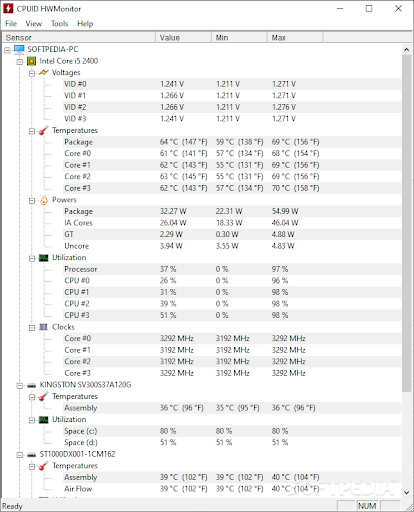
Task: Click the CPU Utilization graph icon
Action: pos(44,258)
